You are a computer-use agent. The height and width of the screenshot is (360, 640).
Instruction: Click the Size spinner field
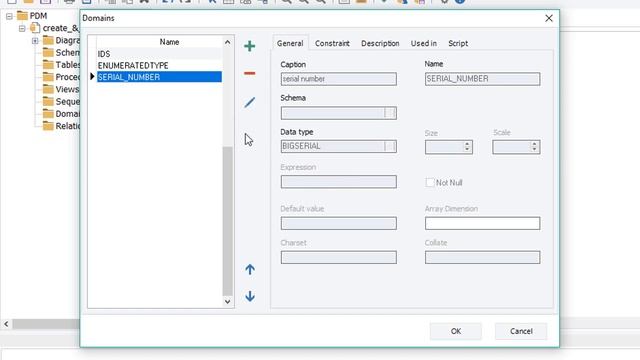coord(449,147)
